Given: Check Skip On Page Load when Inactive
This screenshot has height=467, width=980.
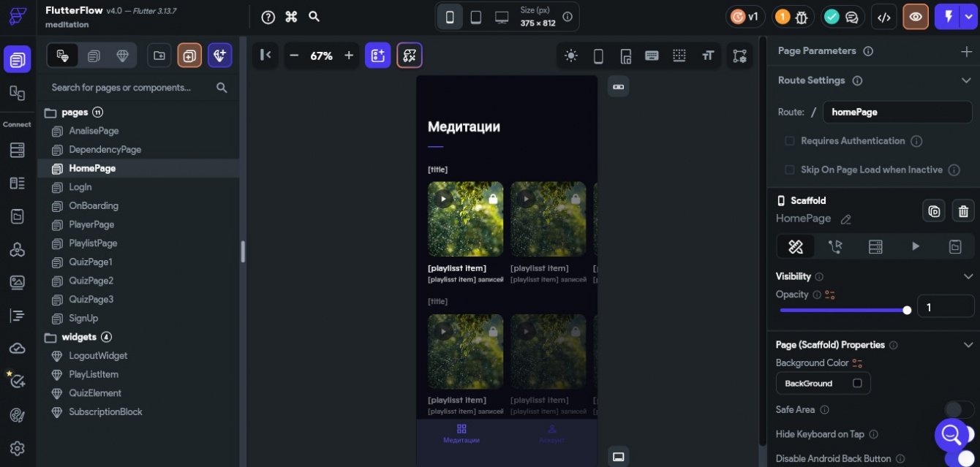Looking at the screenshot, I should tap(790, 170).
